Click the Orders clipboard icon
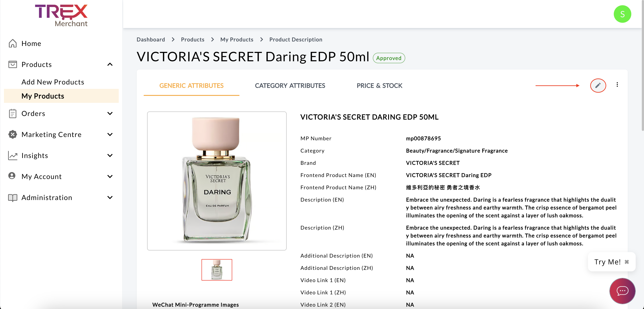Image resolution: width=644 pixels, height=309 pixels. (x=12, y=113)
